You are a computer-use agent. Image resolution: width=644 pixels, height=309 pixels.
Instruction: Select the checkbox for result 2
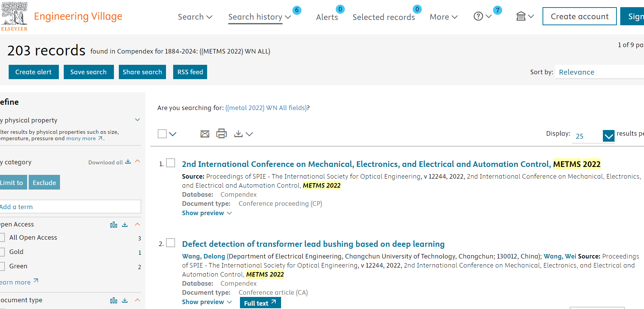coord(171,243)
